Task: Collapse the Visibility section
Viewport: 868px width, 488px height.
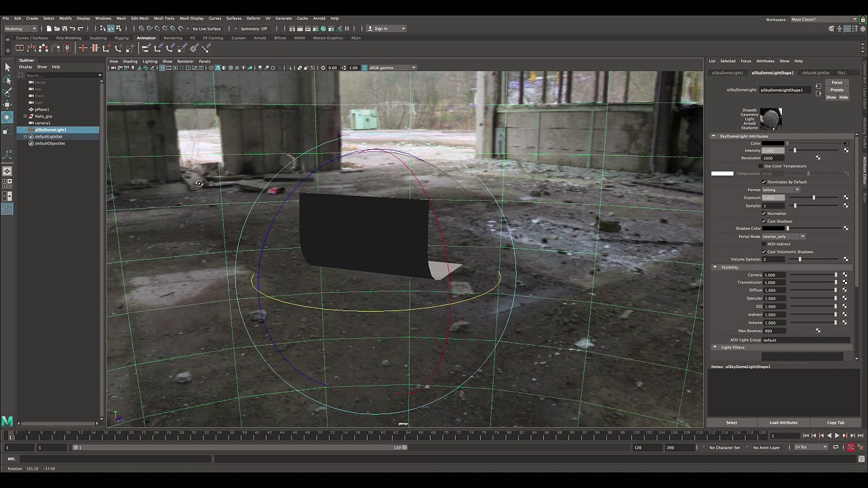Action: [x=715, y=267]
